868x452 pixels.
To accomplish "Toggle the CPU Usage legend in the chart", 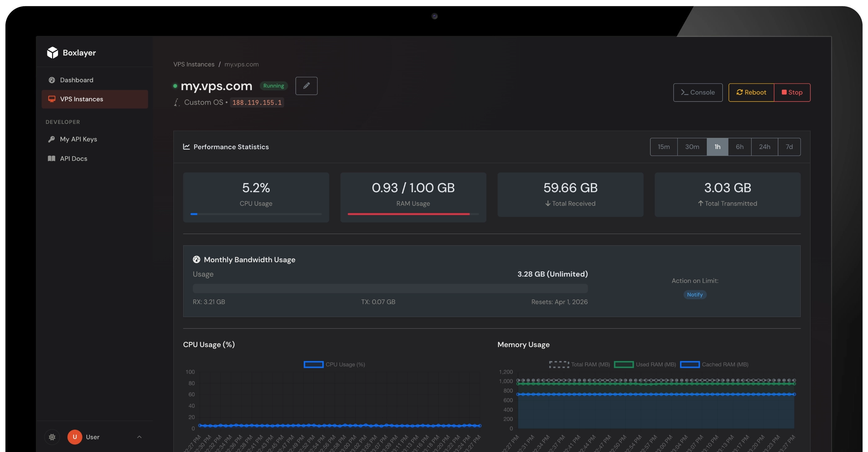I will (x=334, y=364).
